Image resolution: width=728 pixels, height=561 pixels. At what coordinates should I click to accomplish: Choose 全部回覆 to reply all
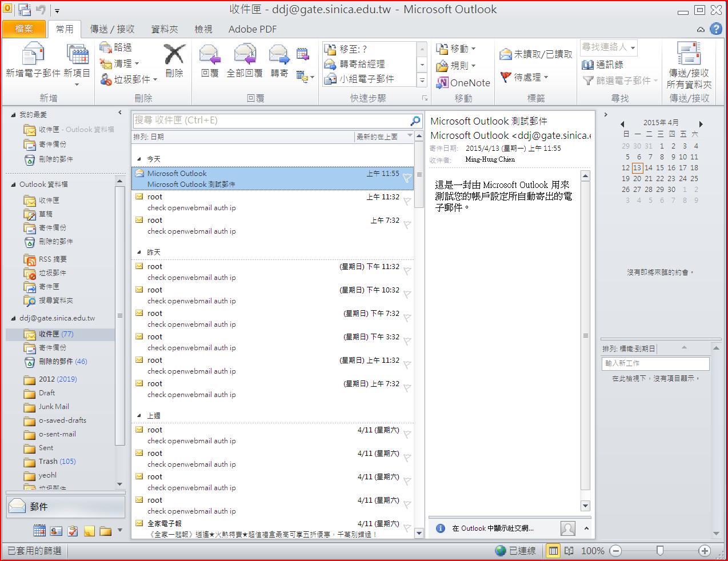[x=245, y=62]
